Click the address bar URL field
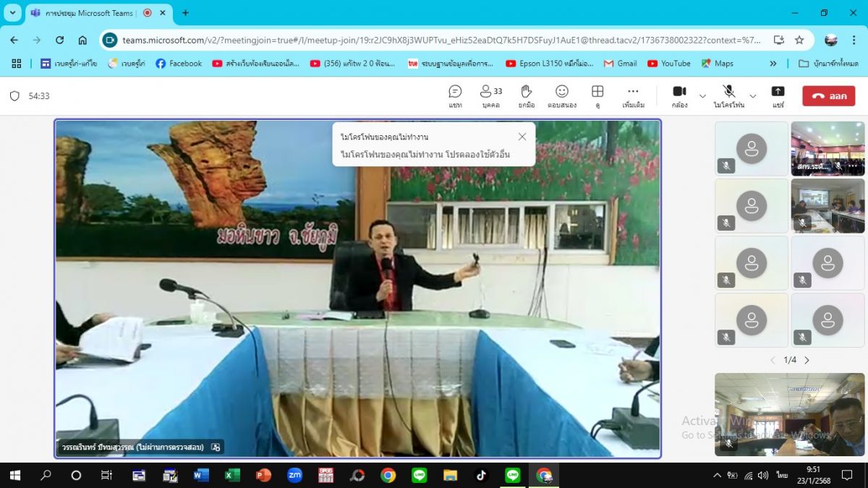 441,40
